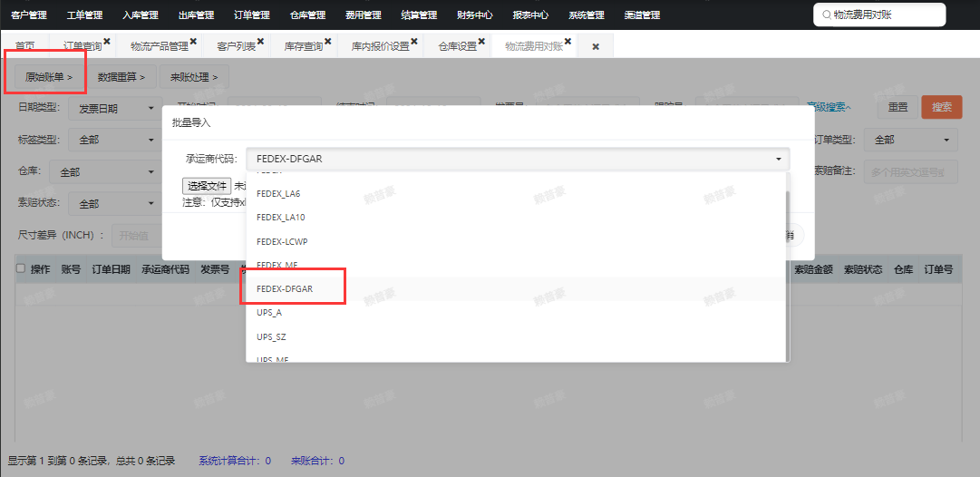Open the 报表中心 menu
980x477 pixels.
point(530,15)
